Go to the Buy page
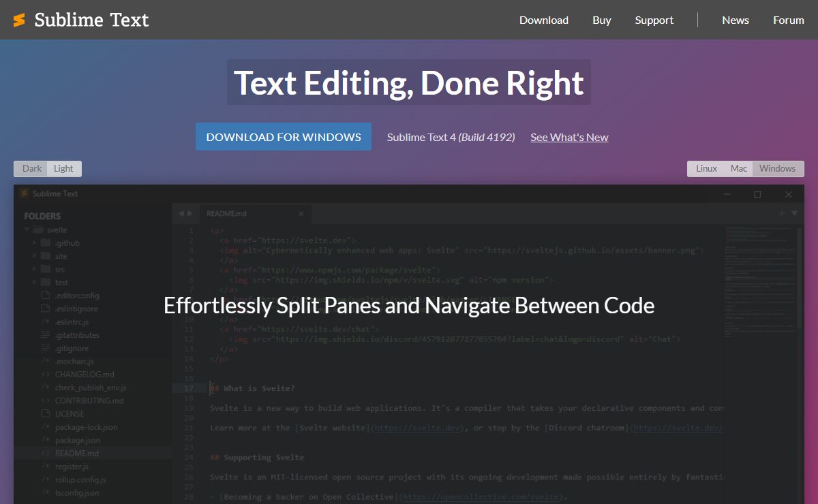 pos(602,20)
